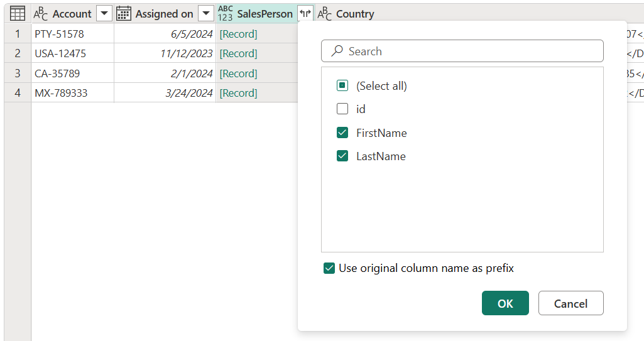Image resolution: width=644 pixels, height=341 pixels.
Task: Select the Assigned on column header
Action: 165,14
